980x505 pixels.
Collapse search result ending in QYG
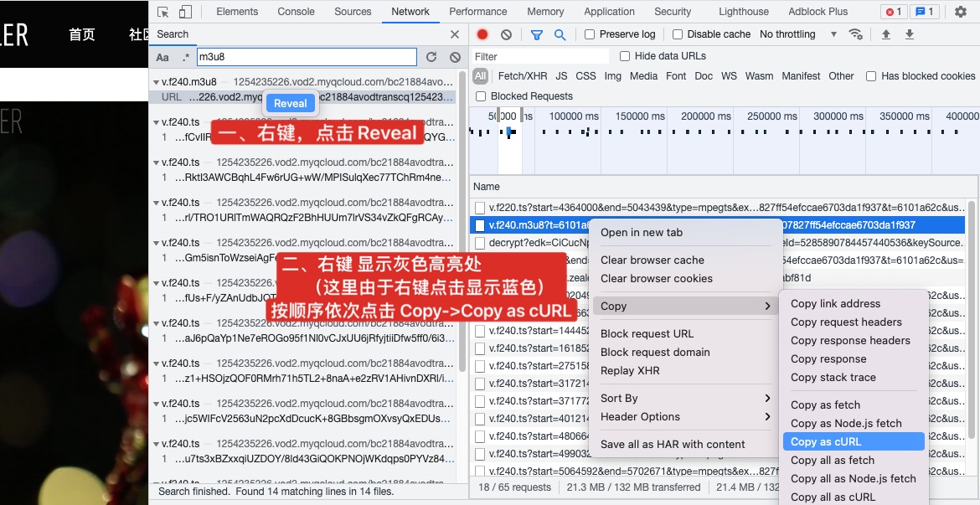point(156,122)
